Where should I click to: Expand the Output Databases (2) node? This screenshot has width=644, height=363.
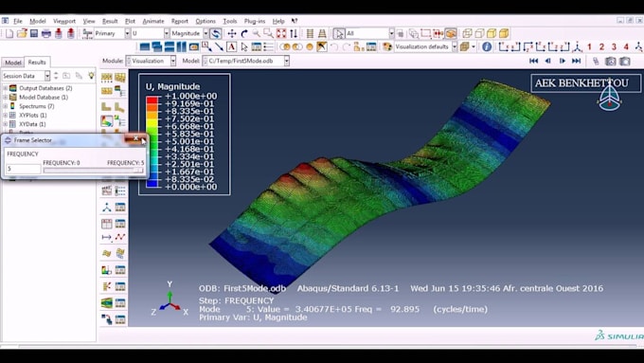click(x=6, y=88)
